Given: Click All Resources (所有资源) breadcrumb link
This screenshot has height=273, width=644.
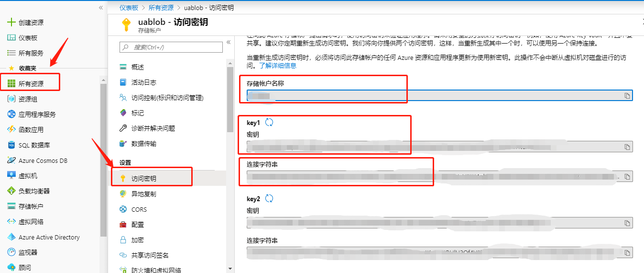Looking at the screenshot, I should click(161, 8).
